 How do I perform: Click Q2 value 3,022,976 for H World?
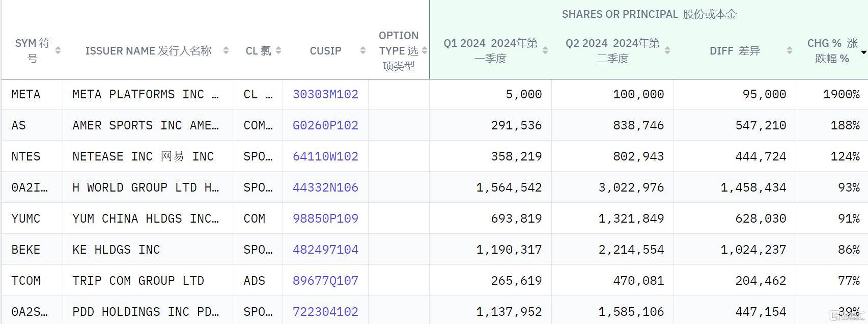pos(631,187)
